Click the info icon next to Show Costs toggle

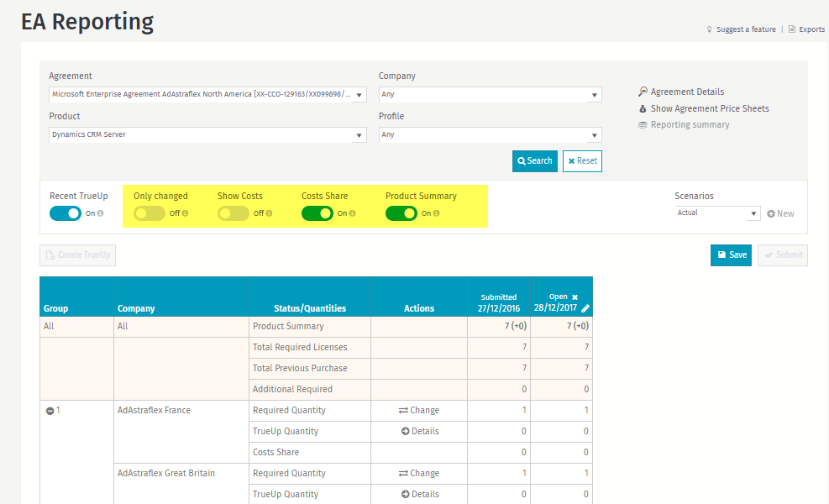[x=269, y=213]
